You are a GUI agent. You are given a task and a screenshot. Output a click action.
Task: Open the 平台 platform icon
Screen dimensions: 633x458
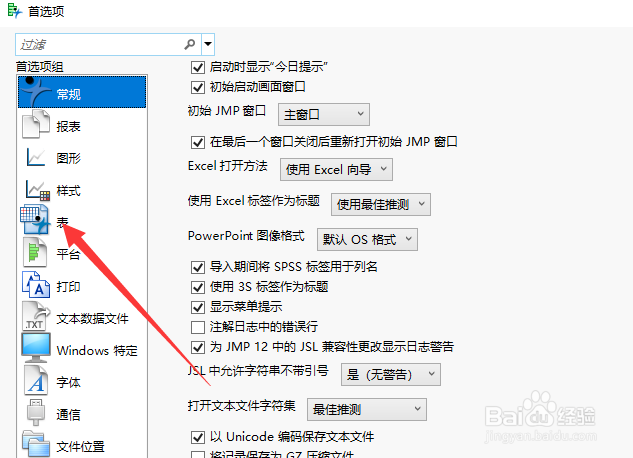[x=35, y=252]
